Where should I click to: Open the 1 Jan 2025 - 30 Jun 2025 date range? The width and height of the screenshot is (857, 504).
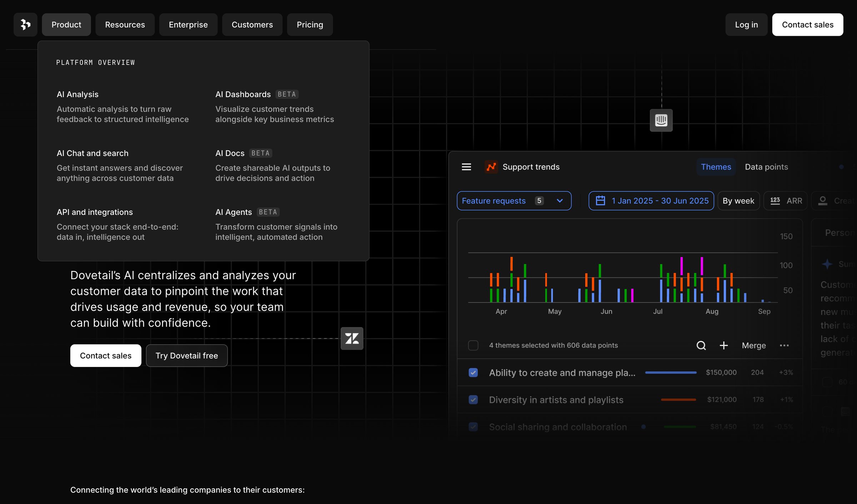(651, 201)
